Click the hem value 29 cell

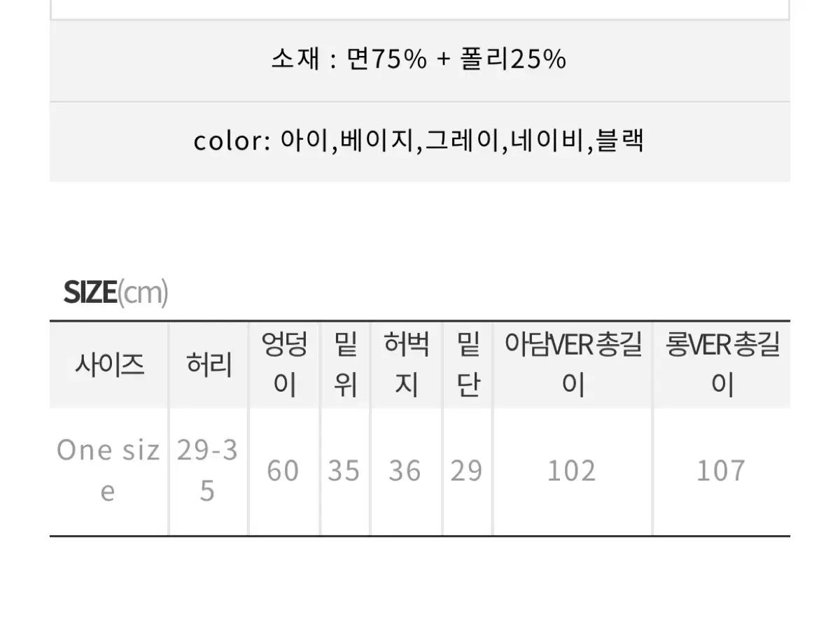pos(466,471)
